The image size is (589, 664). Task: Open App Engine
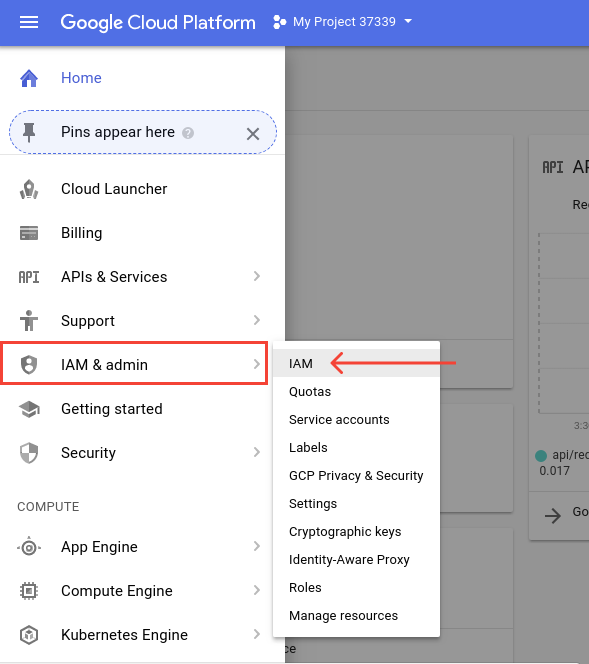click(x=99, y=547)
